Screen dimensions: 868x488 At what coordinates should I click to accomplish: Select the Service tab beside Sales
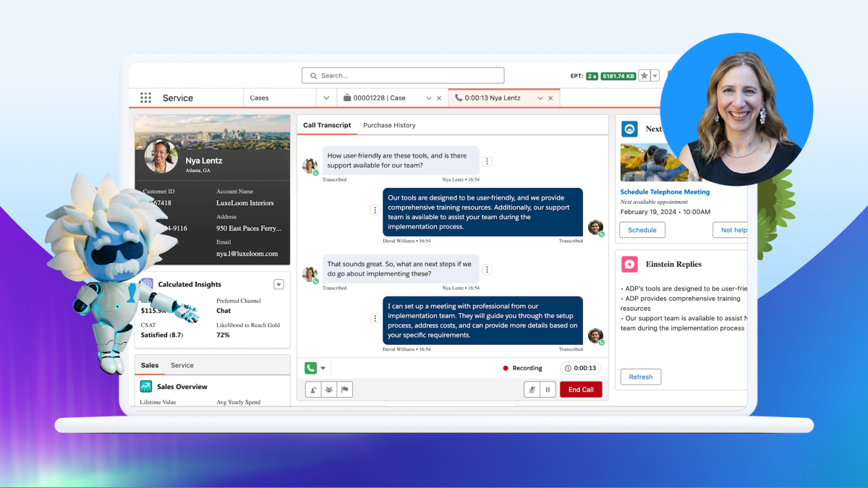coord(182,365)
